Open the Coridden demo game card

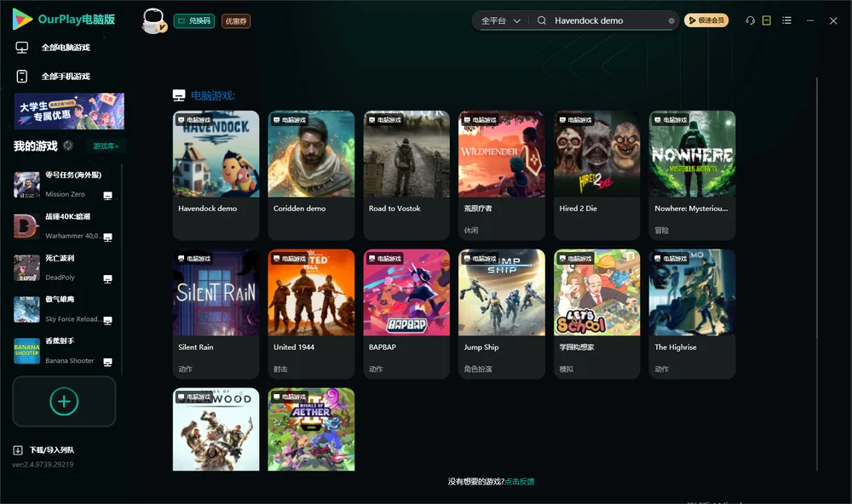(311, 175)
